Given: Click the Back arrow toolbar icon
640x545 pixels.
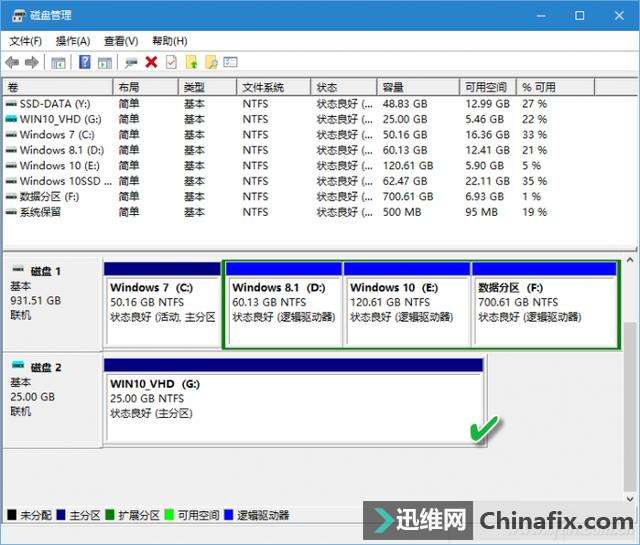Looking at the screenshot, I should coord(13,62).
